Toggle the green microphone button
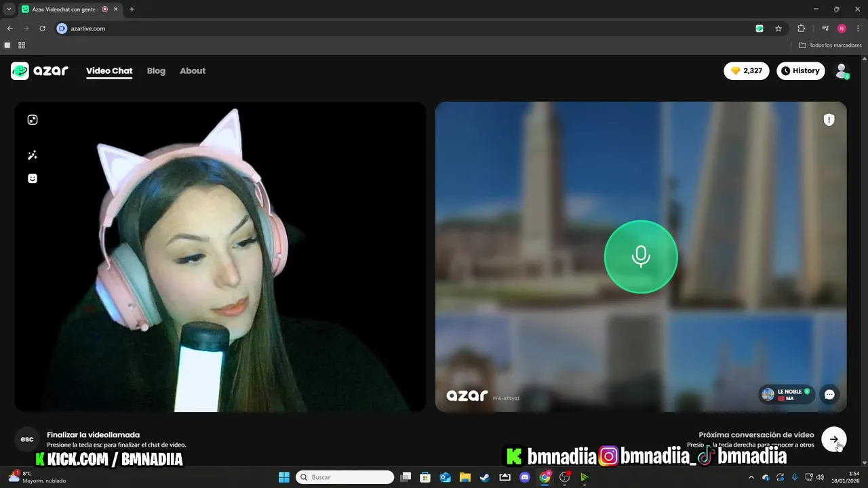This screenshot has height=488, width=868. point(641,257)
